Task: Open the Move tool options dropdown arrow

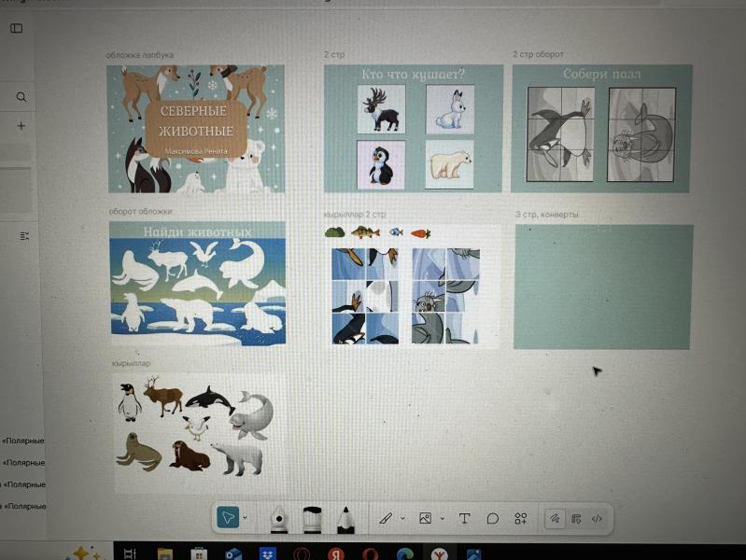Action: click(245, 518)
